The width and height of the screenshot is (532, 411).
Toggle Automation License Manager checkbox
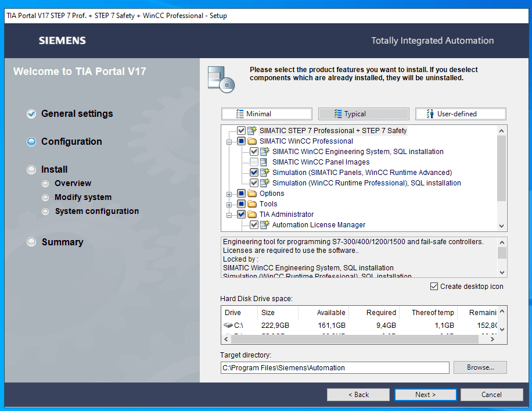[254, 225]
